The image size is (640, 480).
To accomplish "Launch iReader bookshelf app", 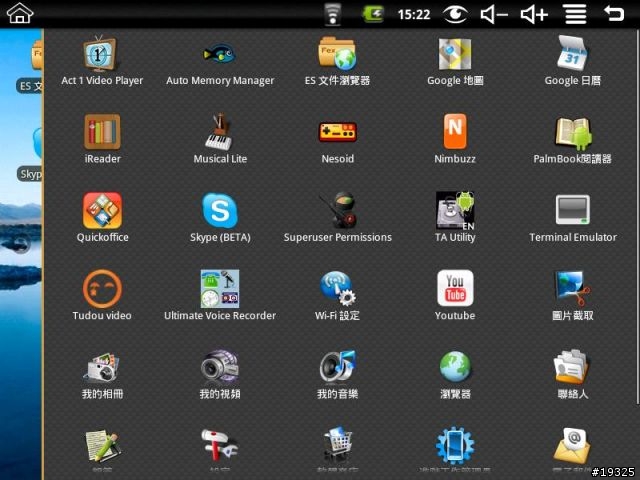I will click(x=102, y=139).
